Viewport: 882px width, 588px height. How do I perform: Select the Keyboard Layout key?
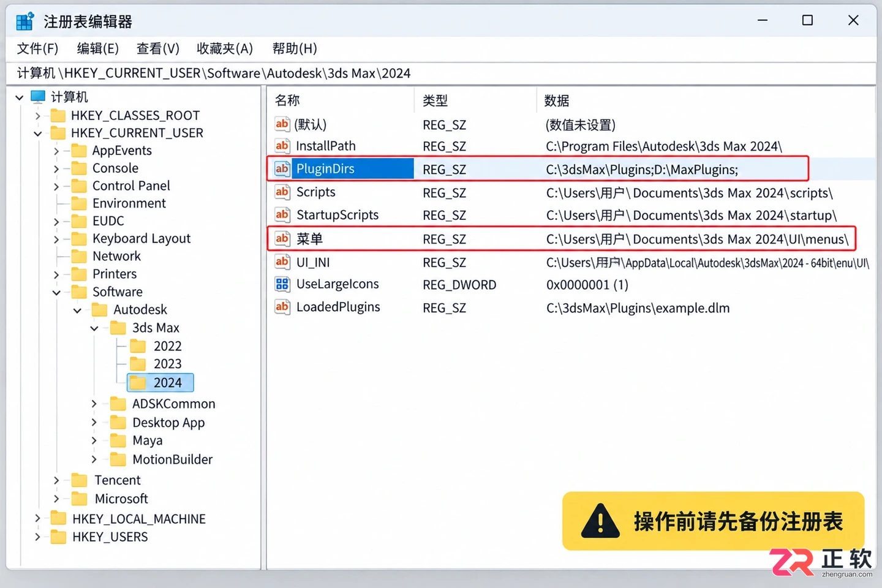coord(141,238)
